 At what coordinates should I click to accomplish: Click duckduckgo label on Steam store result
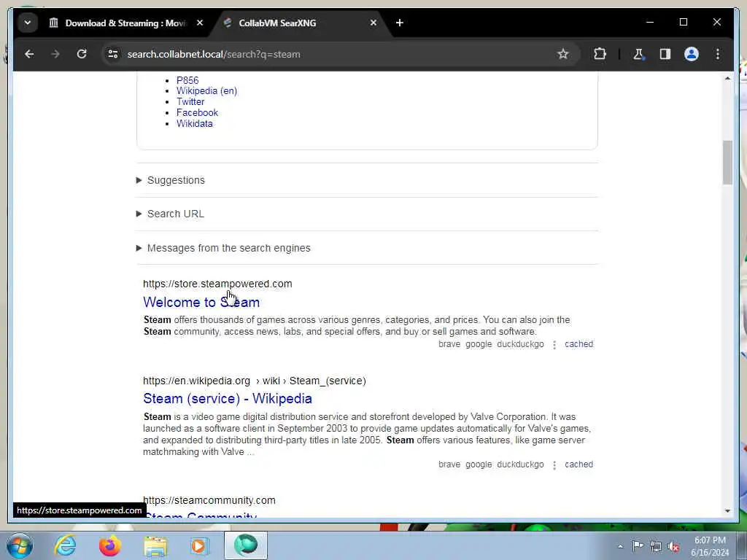point(520,344)
